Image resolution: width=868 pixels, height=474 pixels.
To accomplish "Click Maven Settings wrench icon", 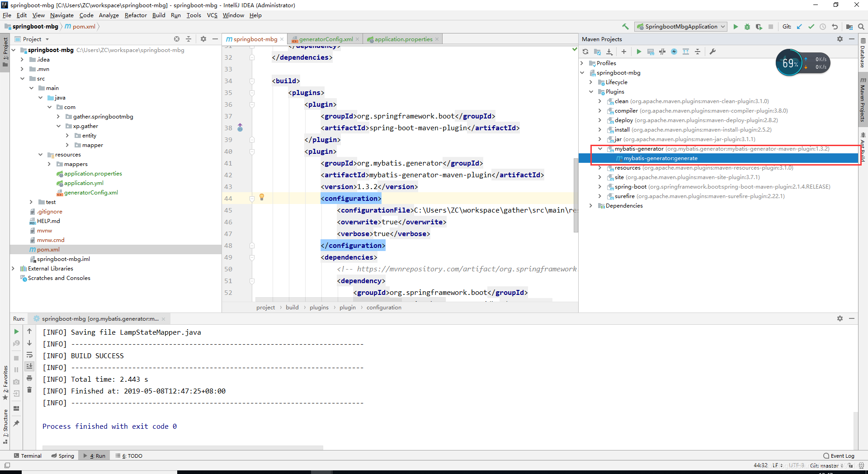I will (x=712, y=52).
